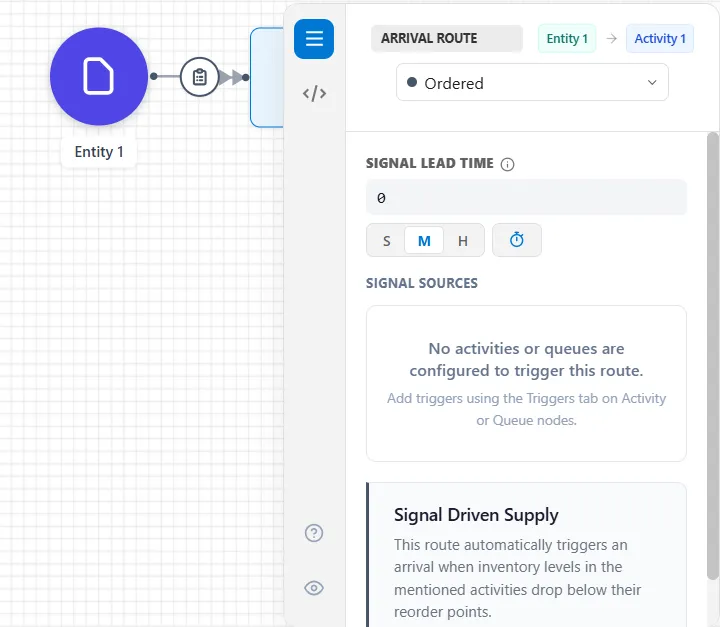Screen dimensions: 720x627
Task: Select the H hours unit
Action: click(463, 241)
